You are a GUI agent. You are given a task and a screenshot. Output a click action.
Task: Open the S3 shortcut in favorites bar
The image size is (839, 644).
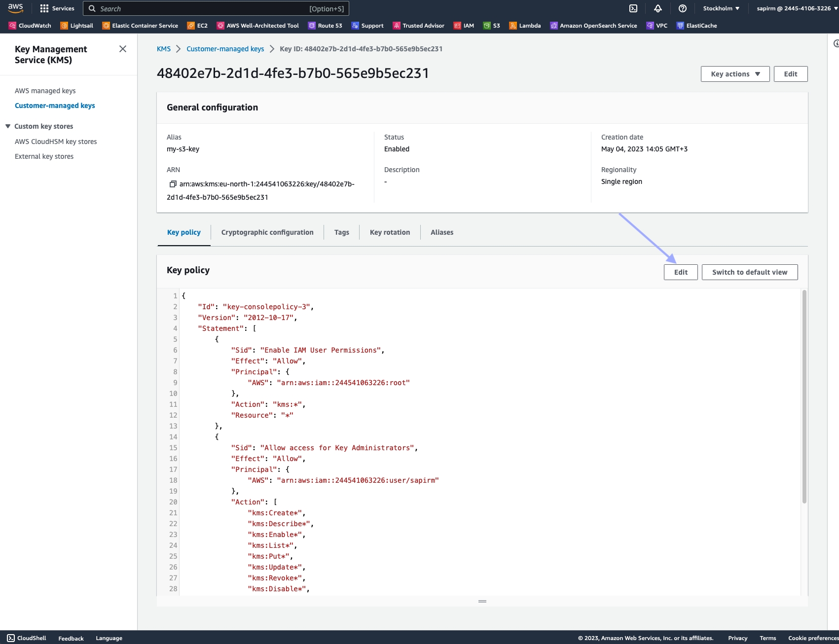pos(492,26)
